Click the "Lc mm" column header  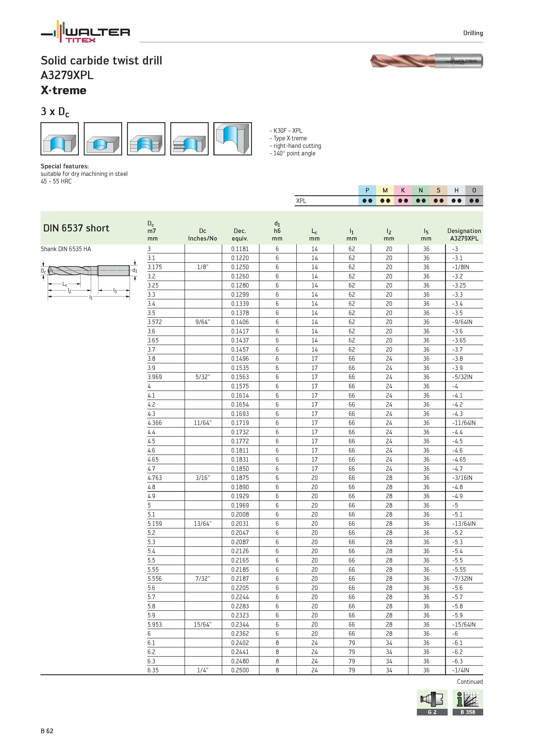click(x=314, y=235)
